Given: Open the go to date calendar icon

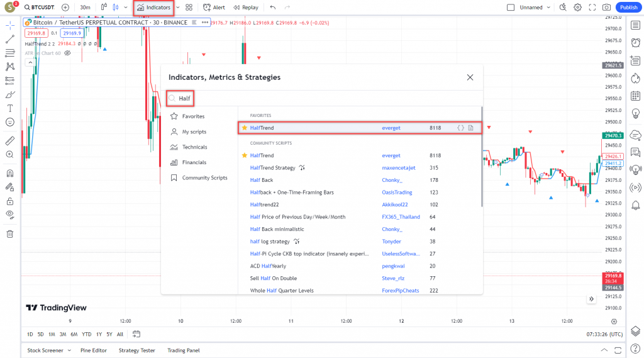Looking at the screenshot, I should coord(136,334).
